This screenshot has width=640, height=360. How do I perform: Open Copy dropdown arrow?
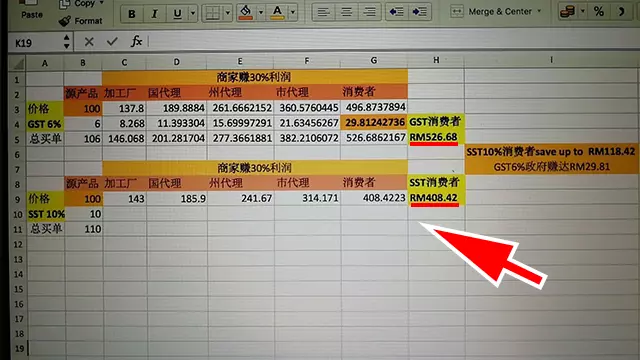(x=102, y=3)
